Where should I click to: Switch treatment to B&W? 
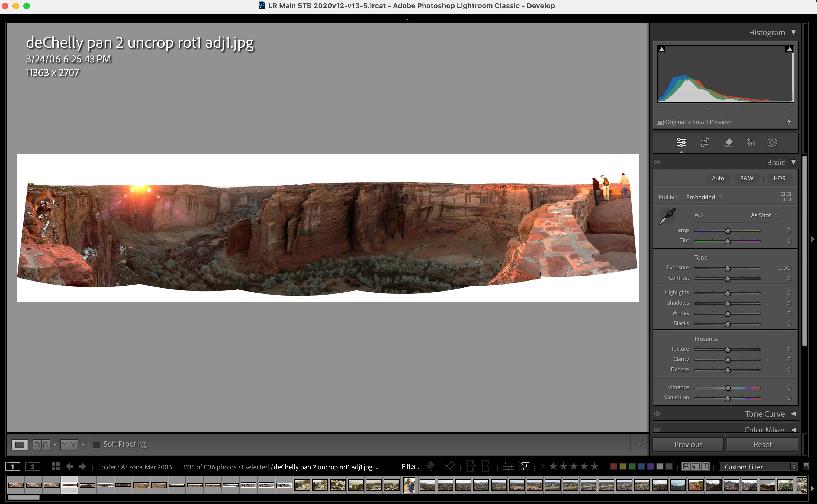point(746,178)
